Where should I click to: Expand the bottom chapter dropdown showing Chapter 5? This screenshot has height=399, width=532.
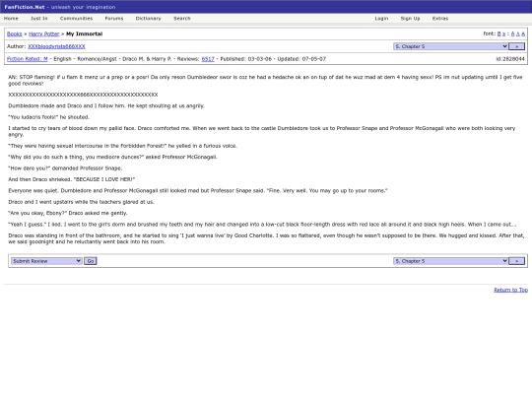point(450,261)
